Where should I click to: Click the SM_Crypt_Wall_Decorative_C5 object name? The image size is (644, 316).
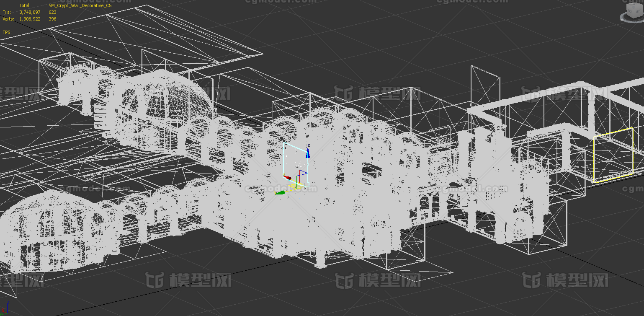(x=80, y=5)
